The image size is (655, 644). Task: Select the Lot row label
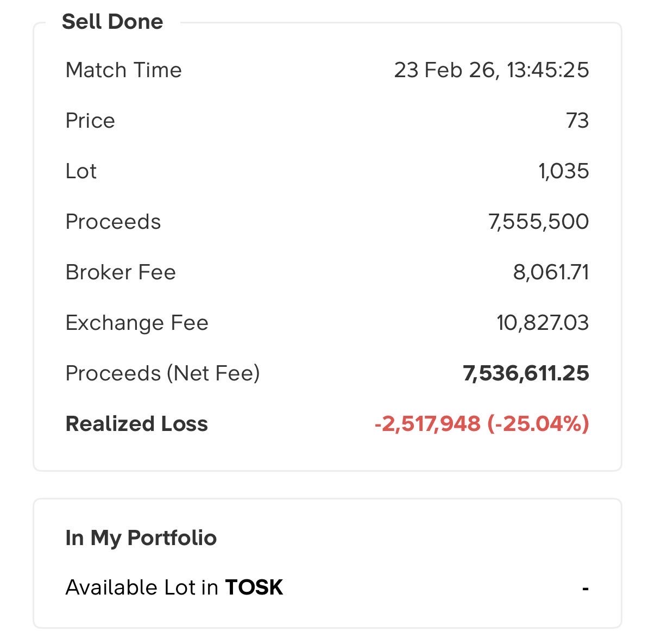[x=81, y=171]
